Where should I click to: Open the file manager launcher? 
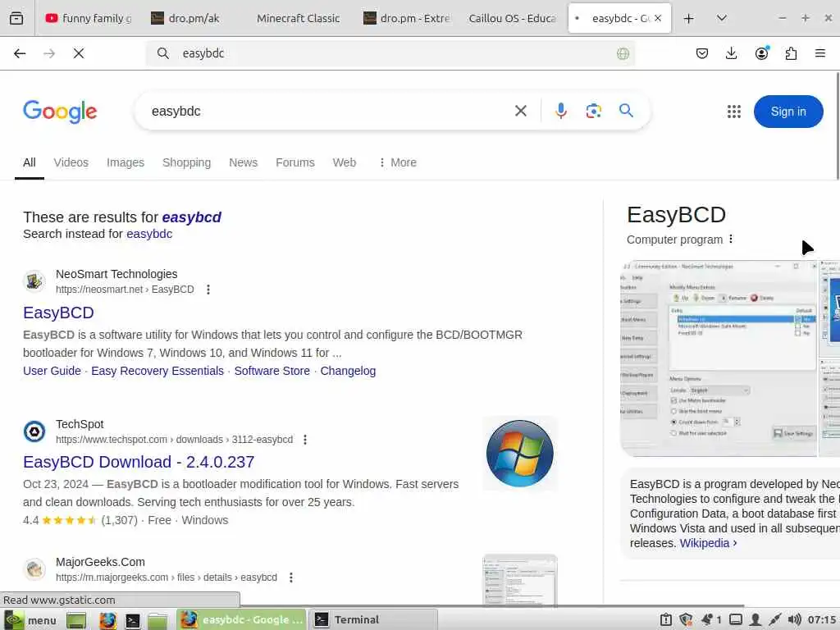[157, 620]
